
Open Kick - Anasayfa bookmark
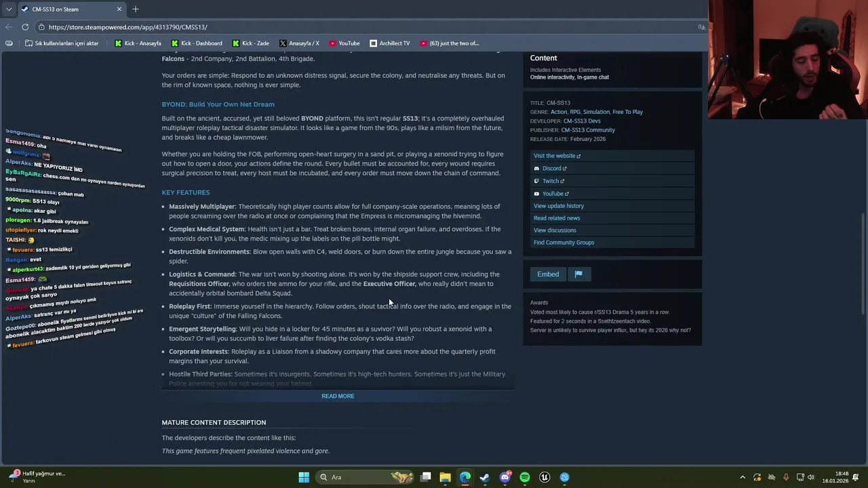coord(138,43)
